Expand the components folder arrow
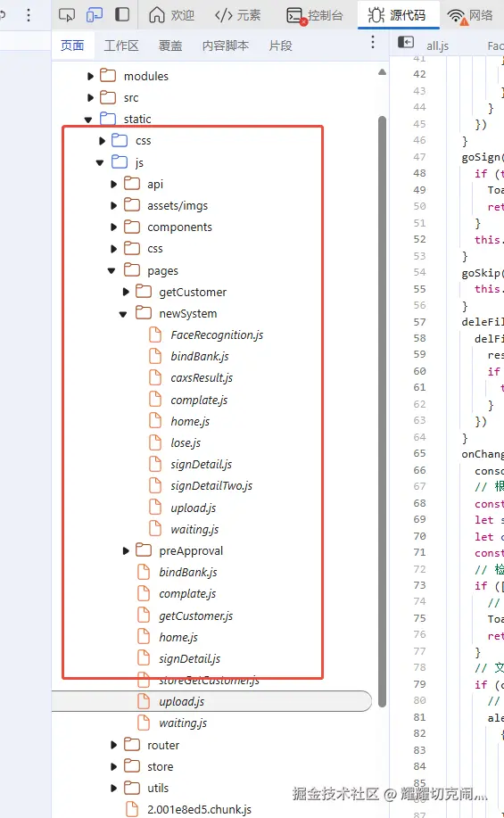 [x=114, y=227]
